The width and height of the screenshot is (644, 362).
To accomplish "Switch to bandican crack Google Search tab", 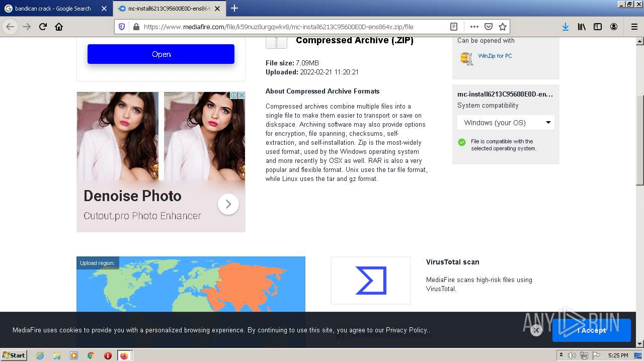I will 53,9.
